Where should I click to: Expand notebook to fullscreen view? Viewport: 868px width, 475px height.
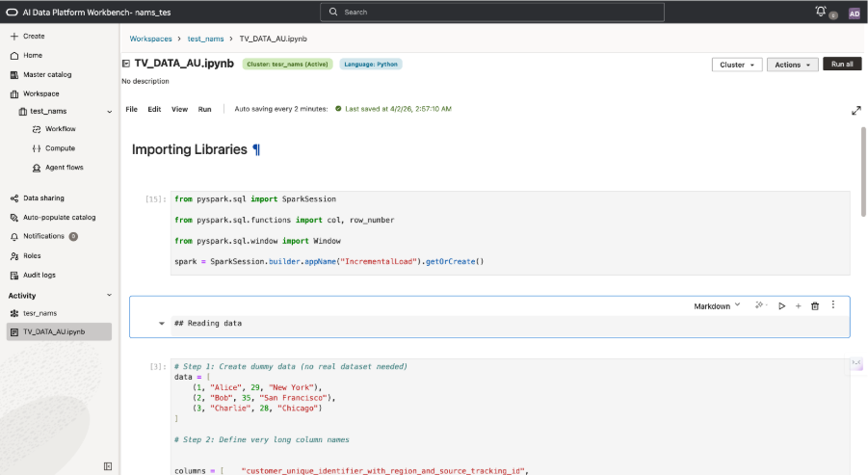[x=855, y=111]
